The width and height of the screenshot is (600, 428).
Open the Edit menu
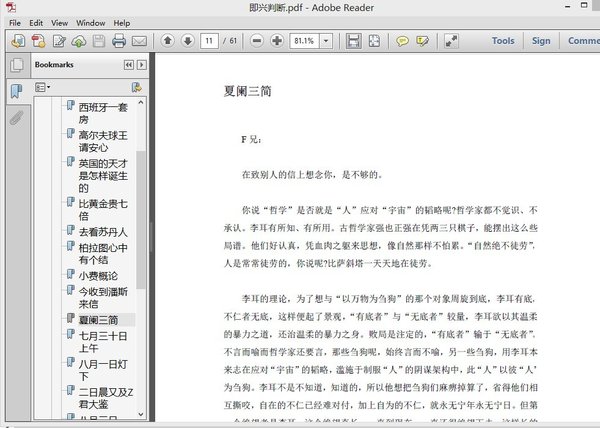(x=36, y=23)
